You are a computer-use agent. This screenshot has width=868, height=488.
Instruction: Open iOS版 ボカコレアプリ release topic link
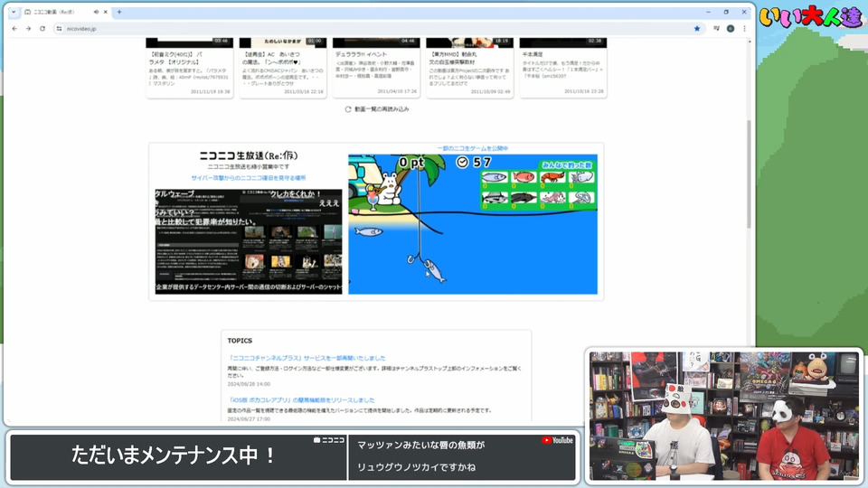coord(302,400)
